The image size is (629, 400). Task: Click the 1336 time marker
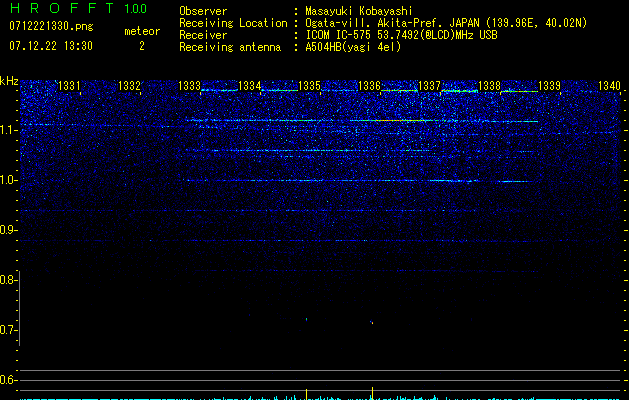[369, 86]
